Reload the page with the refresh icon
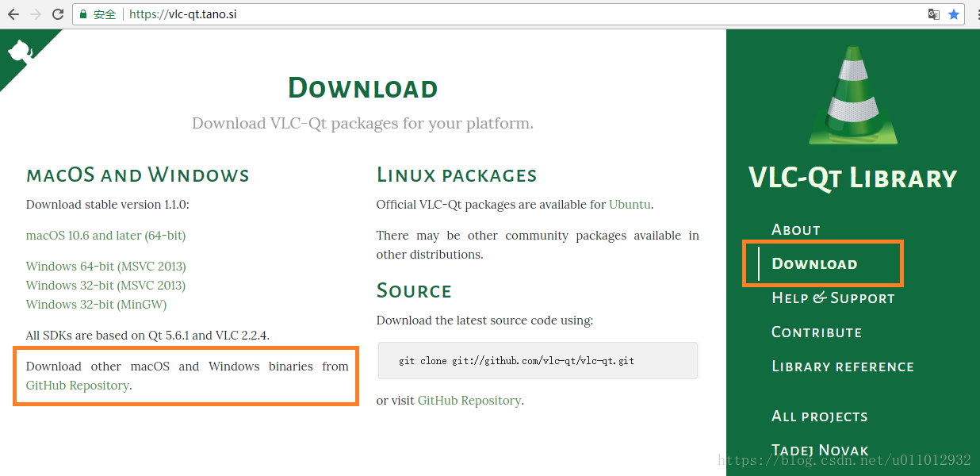980x476 pixels. (x=58, y=14)
